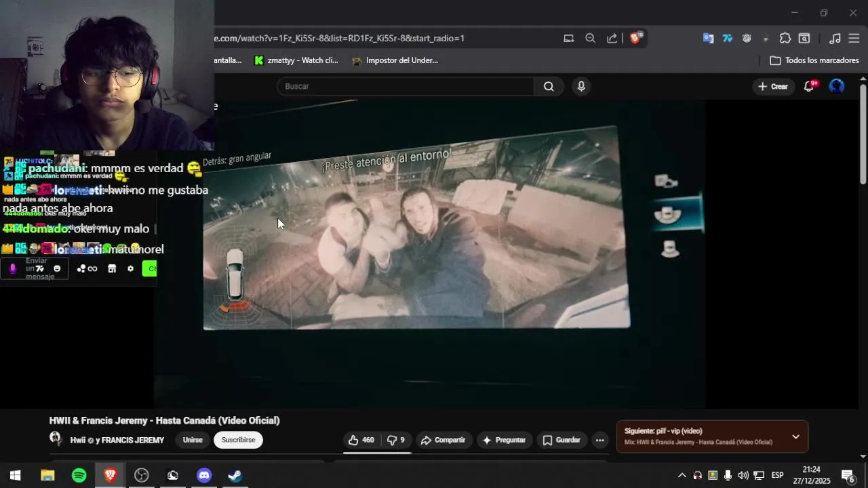The height and width of the screenshot is (488, 868).
Task: Like the video with thumbs up
Action: pos(361,440)
